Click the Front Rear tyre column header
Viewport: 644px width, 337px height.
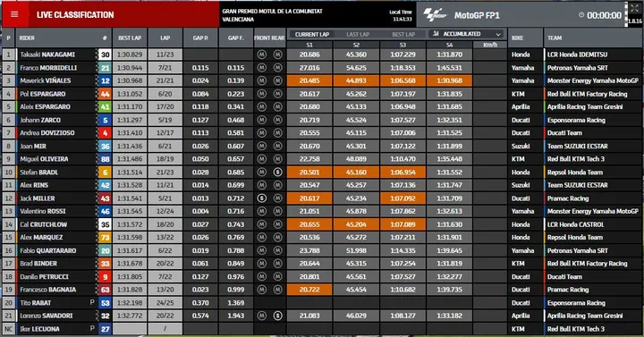(269, 38)
